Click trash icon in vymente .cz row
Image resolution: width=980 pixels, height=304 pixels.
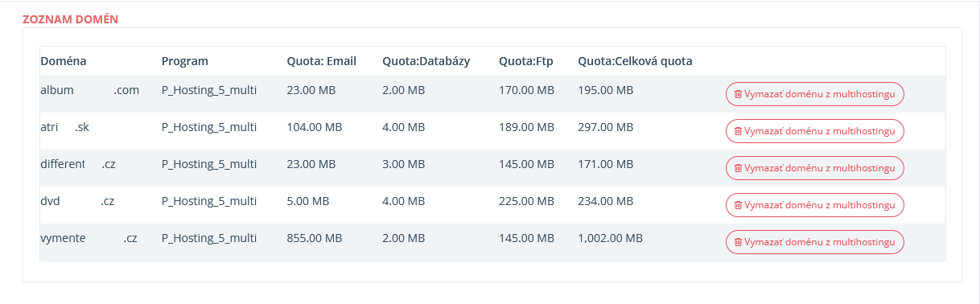(x=738, y=242)
